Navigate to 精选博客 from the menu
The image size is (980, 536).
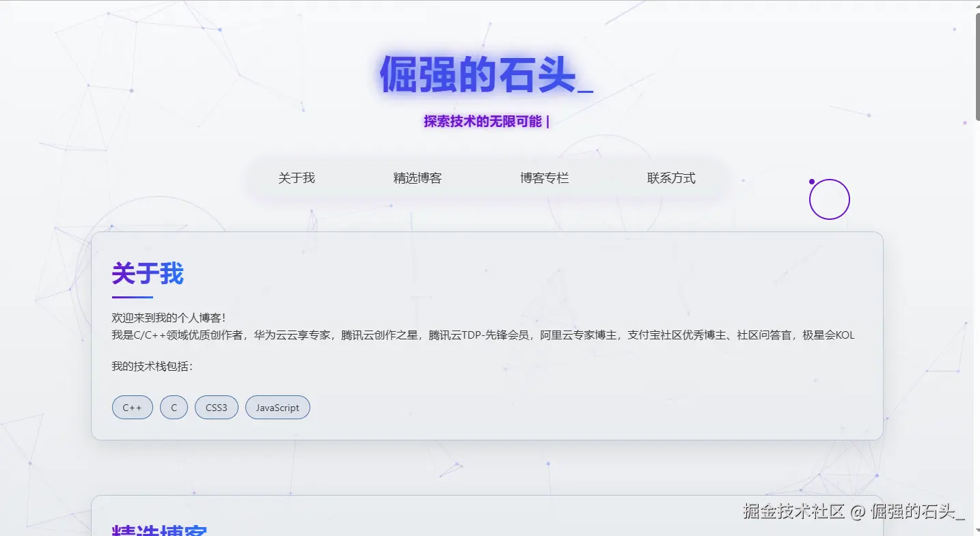(418, 178)
